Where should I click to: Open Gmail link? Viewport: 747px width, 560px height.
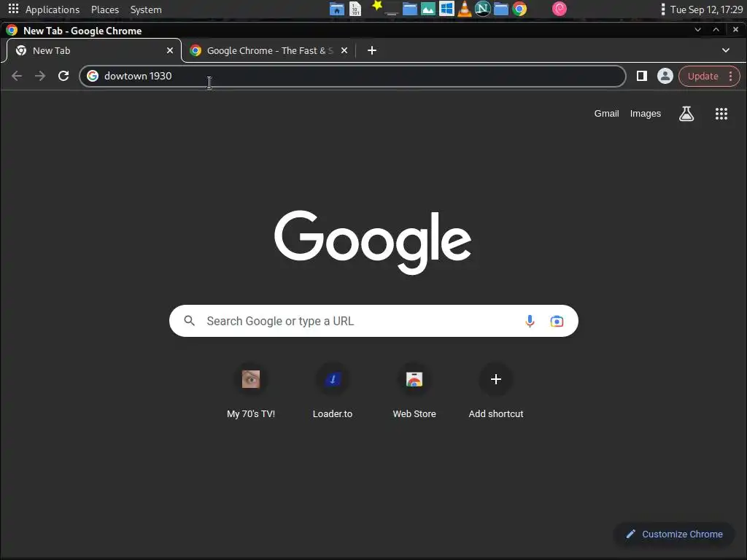pyautogui.click(x=606, y=113)
